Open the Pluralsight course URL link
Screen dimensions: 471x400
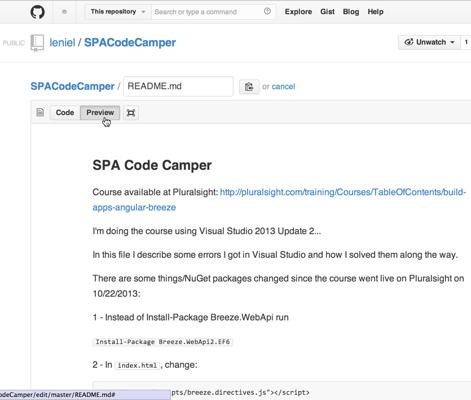[x=279, y=200]
